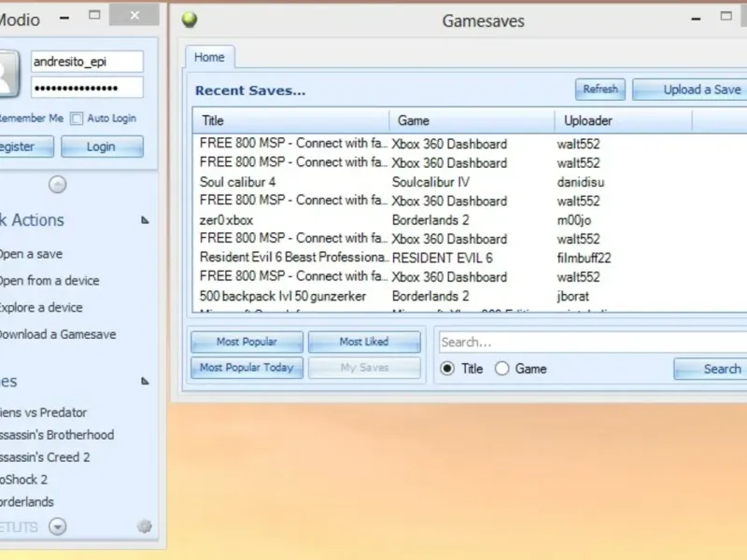Click the Most Popular Today button
The height and width of the screenshot is (560, 747).
[x=247, y=368]
